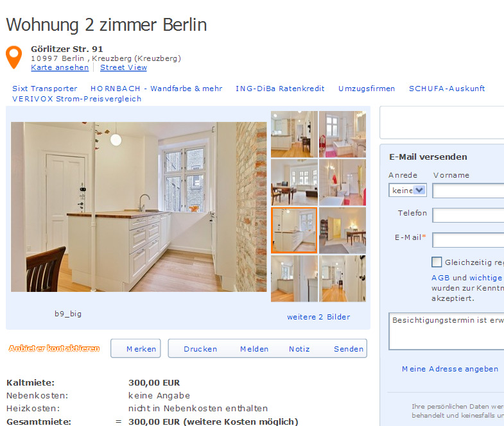Add a Notiz to the listing
The height and width of the screenshot is (426, 504).
[x=299, y=349]
